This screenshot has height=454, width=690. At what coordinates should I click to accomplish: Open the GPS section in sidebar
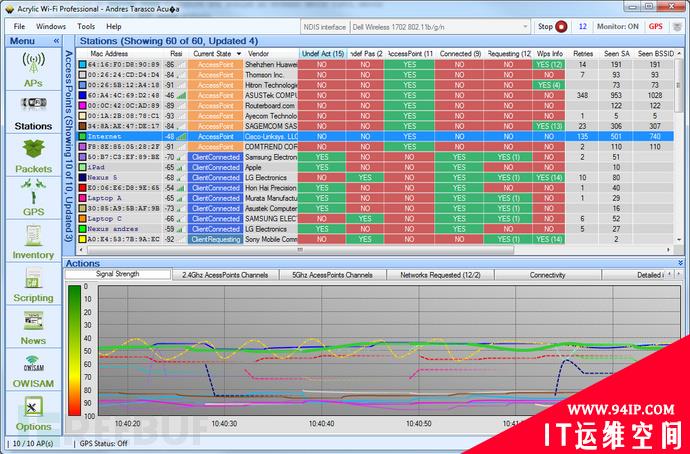[x=33, y=198]
